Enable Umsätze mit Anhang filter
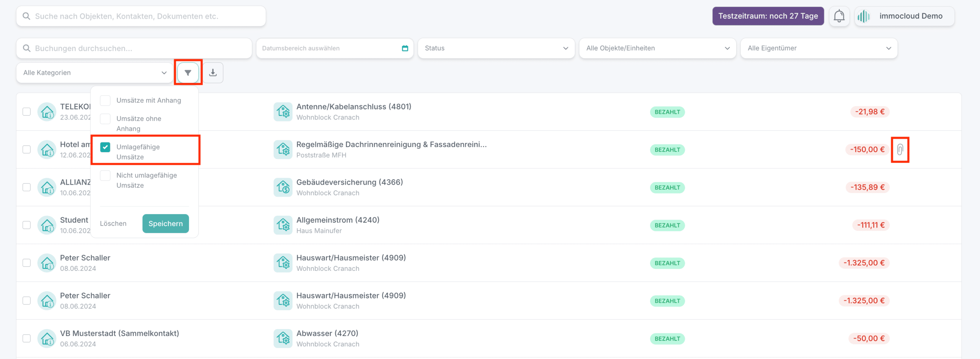Viewport: 980px width, 359px height. point(105,100)
